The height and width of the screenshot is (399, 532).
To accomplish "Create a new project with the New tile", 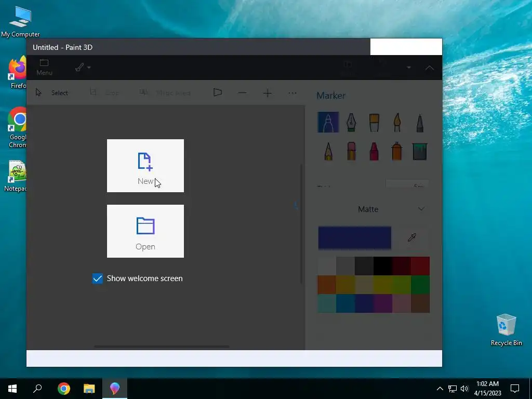I will tap(145, 166).
